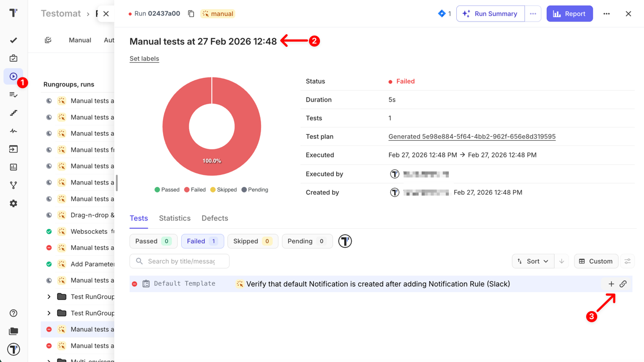This screenshot has height=362, width=644.
Task: Expand the first Test RunGroup folder
Action: pyautogui.click(x=49, y=297)
